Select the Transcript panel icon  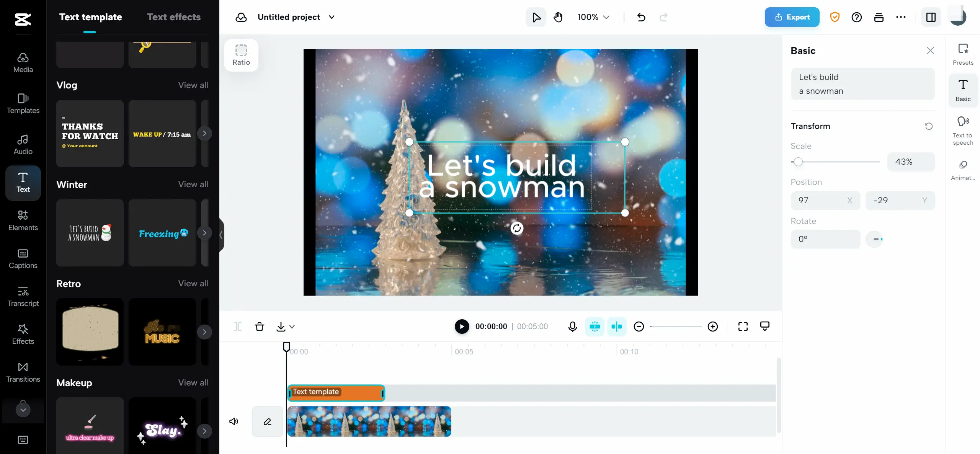tap(23, 296)
